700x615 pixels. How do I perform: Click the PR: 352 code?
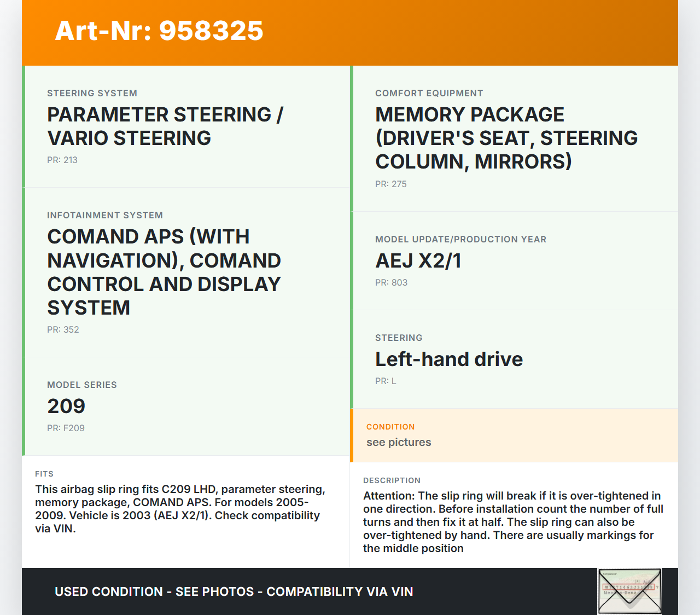63,330
